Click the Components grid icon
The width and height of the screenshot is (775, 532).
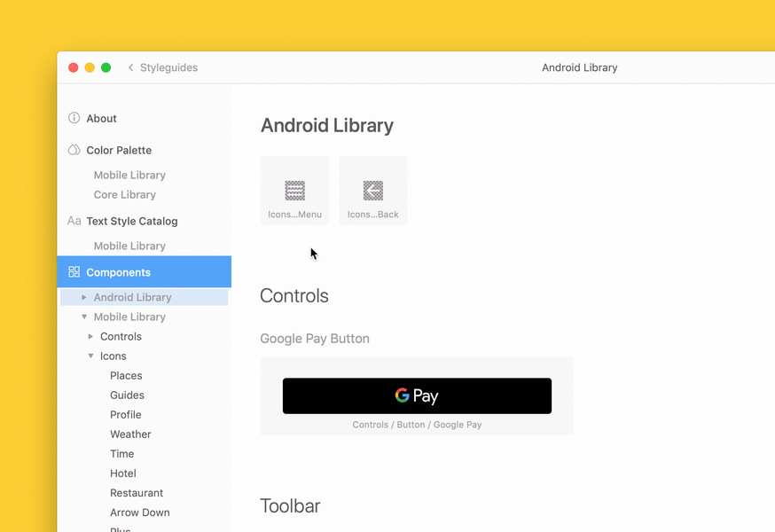(x=74, y=271)
